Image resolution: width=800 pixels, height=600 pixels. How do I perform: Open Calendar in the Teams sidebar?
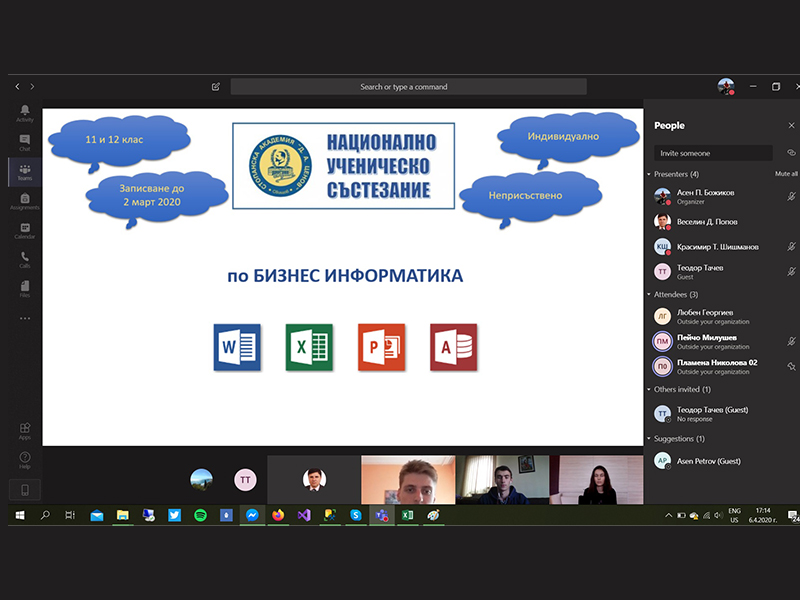pyautogui.click(x=24, y=231)
